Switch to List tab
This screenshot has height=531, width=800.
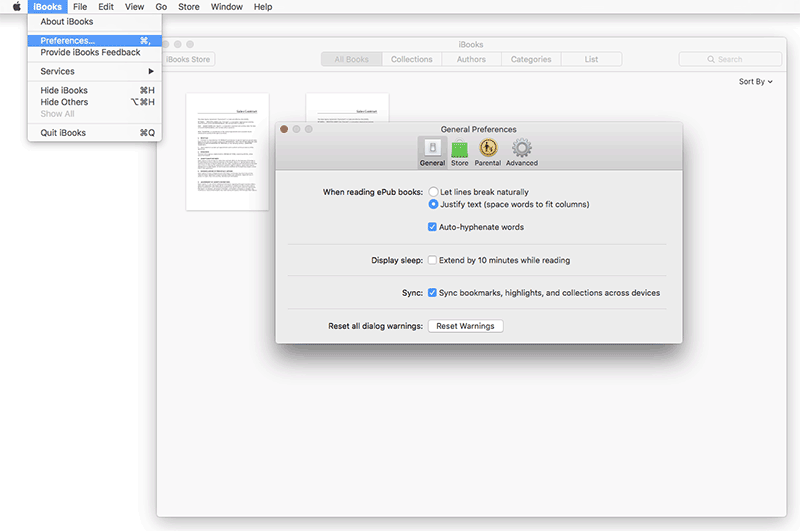591,59
